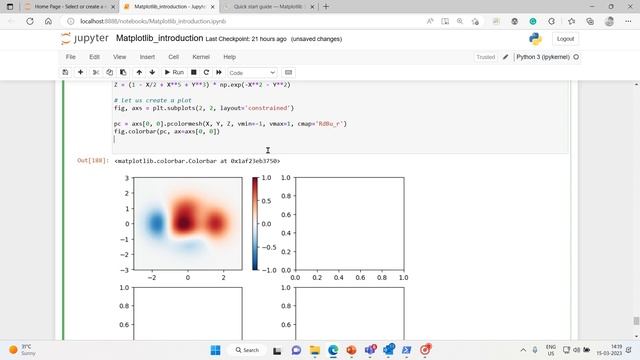Image resolution: width=640 pixels, height=360 pixels.
Task: Open the browser Collections icon
Action: pyautogui.click(x=590, y=21)
